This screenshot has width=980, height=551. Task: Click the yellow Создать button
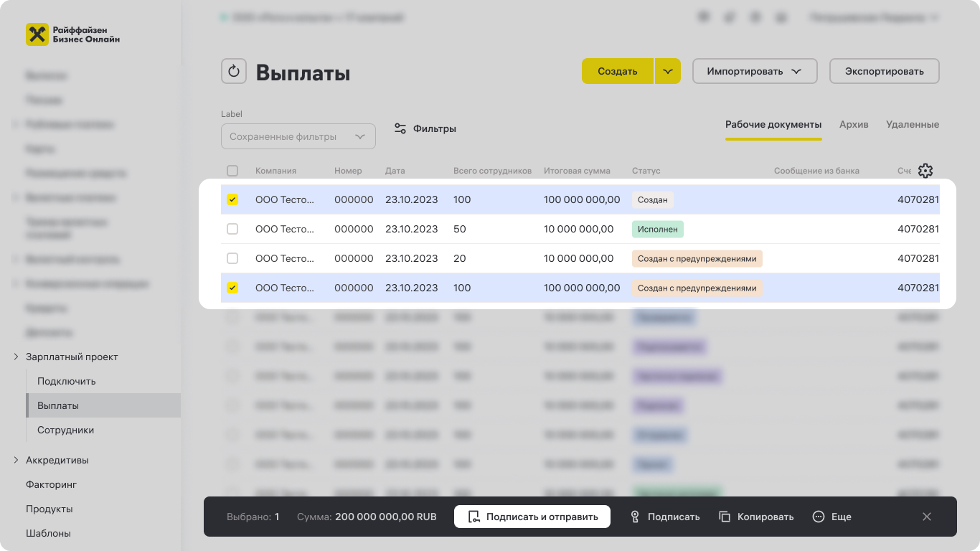pos(618,71)
